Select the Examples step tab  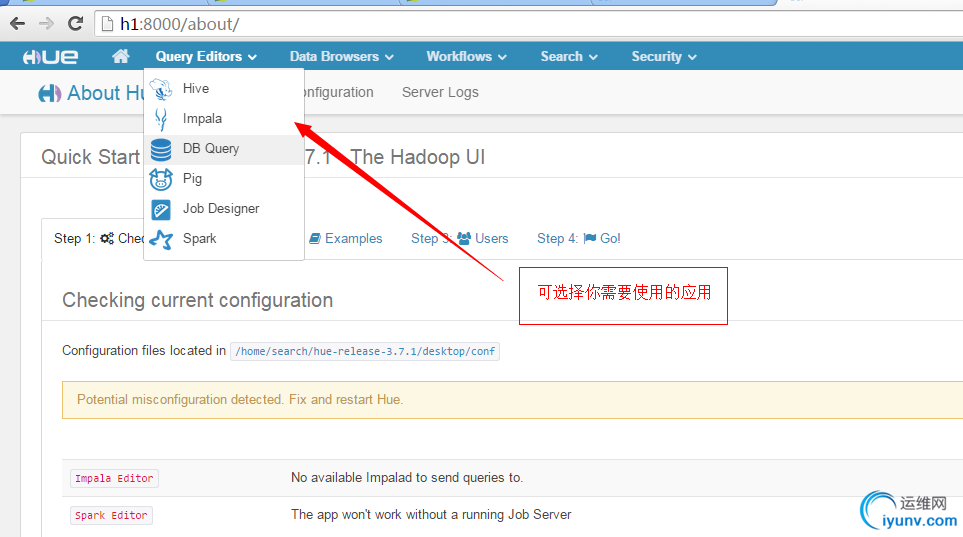[346, 238]
